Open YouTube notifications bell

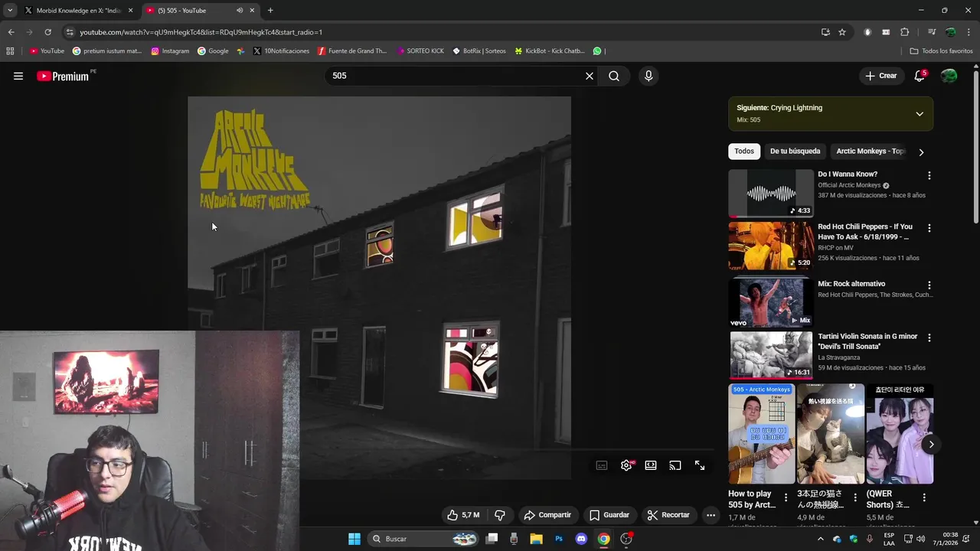point(920,76)
